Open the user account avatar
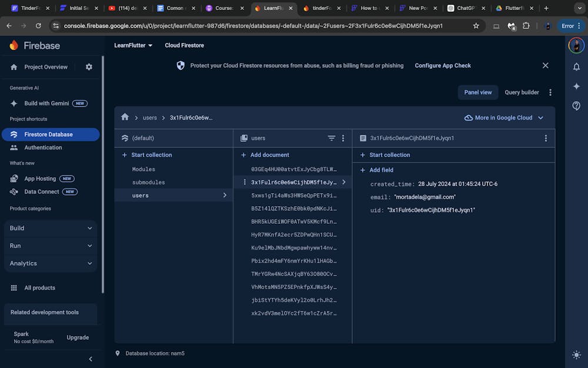Screen dimensions: 588x368 [x=576, y=45]
